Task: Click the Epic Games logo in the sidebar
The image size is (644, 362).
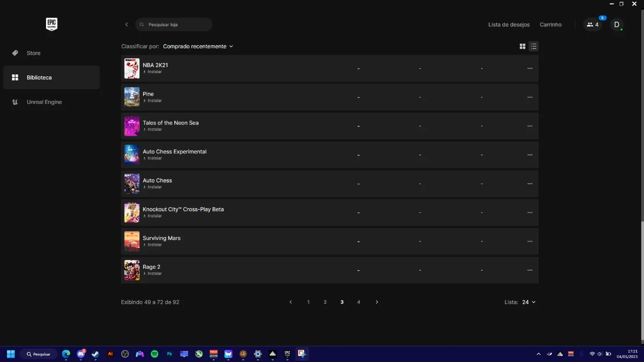Action: pos(52,24)
